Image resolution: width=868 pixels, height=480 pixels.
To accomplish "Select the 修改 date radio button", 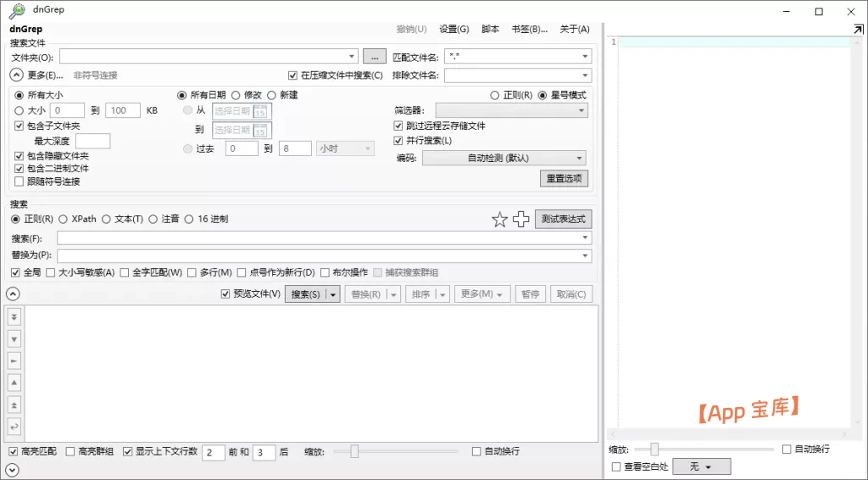I will click(x=236, y=95).
